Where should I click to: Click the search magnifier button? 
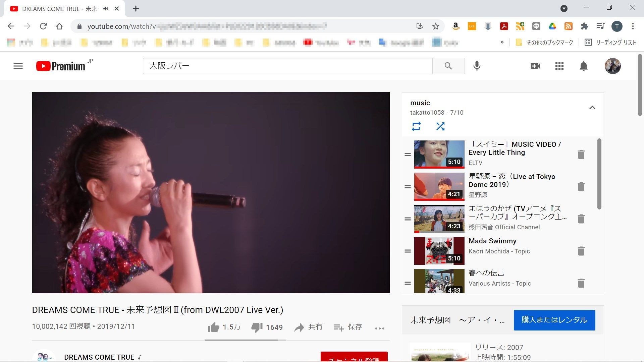[x=448, y=66]
